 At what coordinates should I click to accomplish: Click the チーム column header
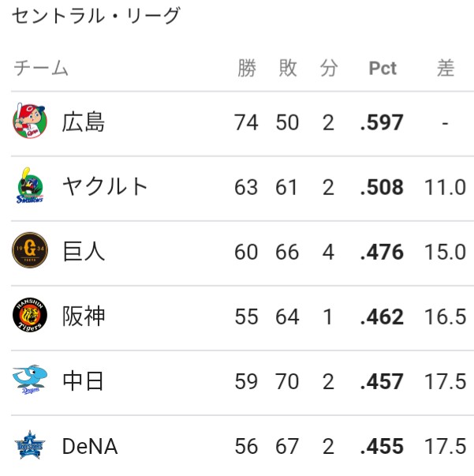(41, 68)
